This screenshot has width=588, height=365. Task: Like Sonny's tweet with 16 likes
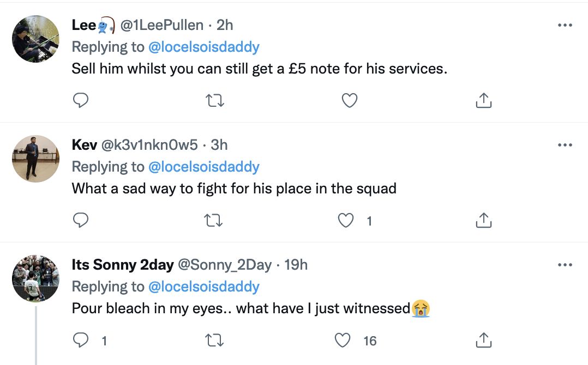(x=343, y=340)
